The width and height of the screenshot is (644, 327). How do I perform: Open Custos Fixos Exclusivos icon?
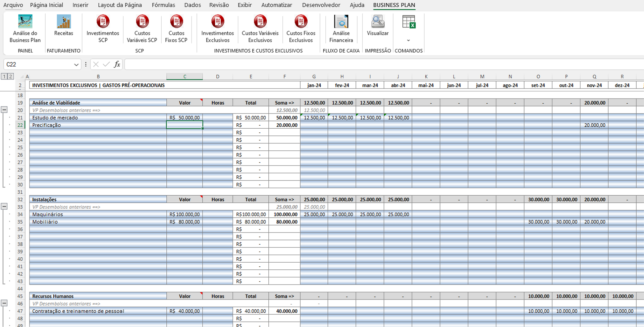(301, 21)
